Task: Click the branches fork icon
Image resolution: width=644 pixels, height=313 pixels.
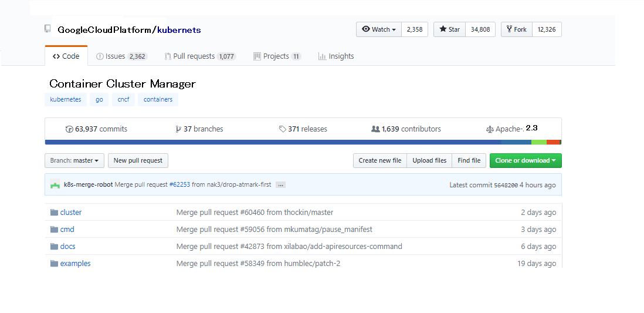Action: coord(178,129)
